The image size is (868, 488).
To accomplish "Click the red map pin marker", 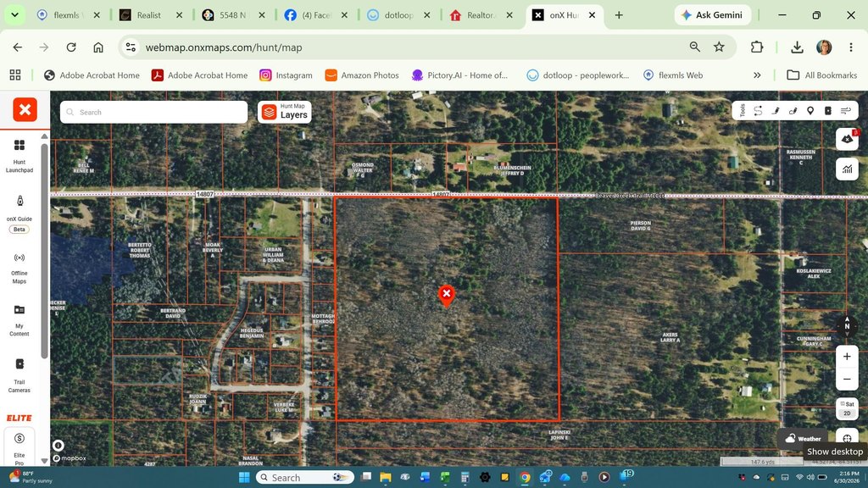I will (447, 296).
